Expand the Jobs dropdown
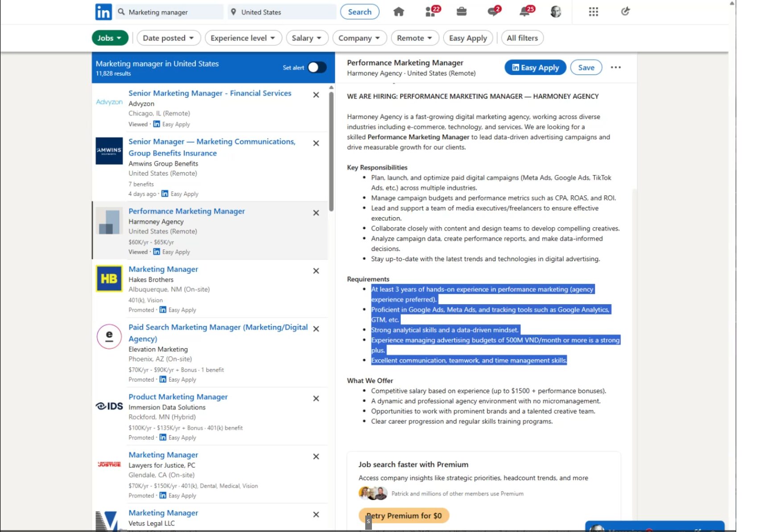759x532 pixels. tap(110, 38)
